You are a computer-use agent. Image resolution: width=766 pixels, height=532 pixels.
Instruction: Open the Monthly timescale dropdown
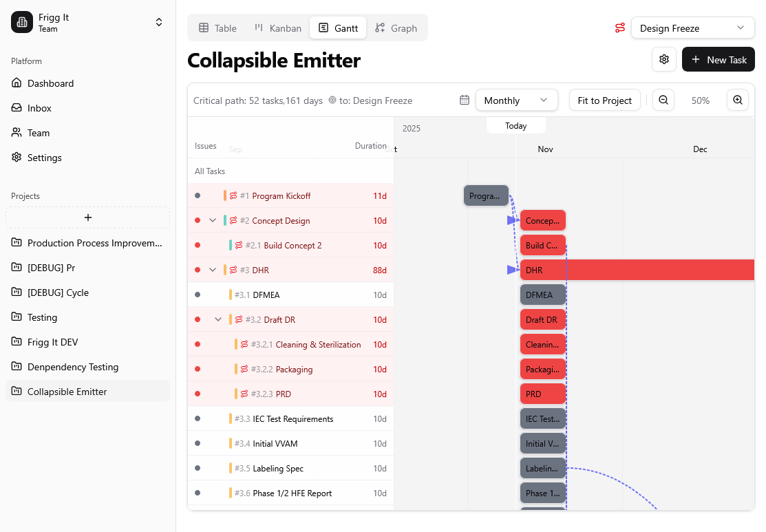click(516, 100)
